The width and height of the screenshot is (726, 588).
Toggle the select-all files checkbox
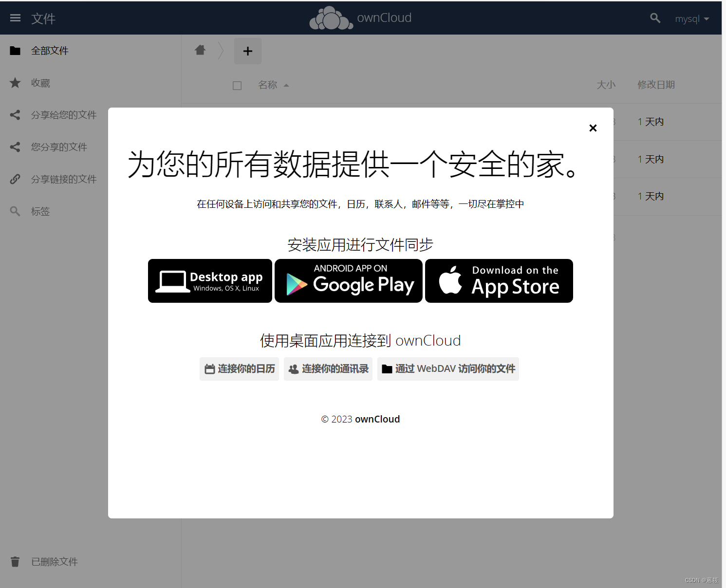coord(237,85)
